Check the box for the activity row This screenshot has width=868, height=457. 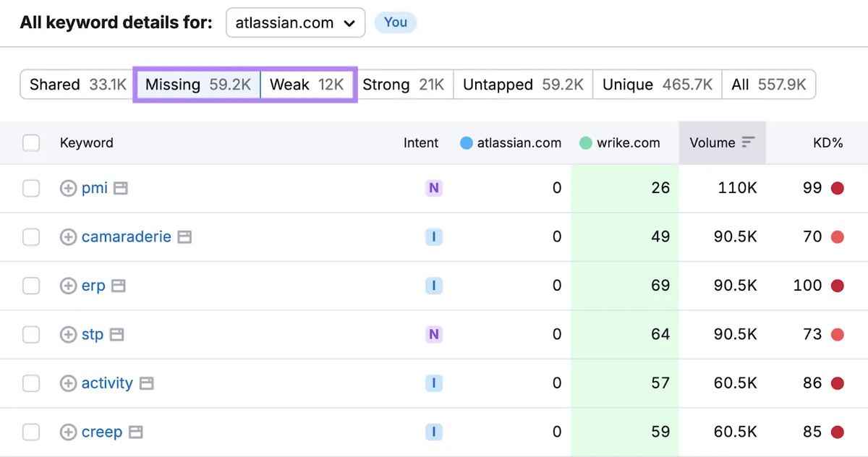[x=31, y=383]
